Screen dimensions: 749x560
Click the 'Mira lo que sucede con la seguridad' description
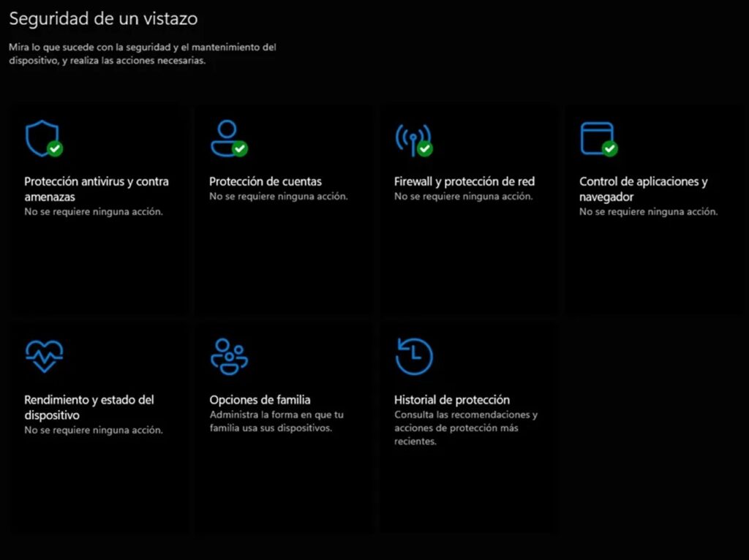pyautogui.click(x=143, y=54)
